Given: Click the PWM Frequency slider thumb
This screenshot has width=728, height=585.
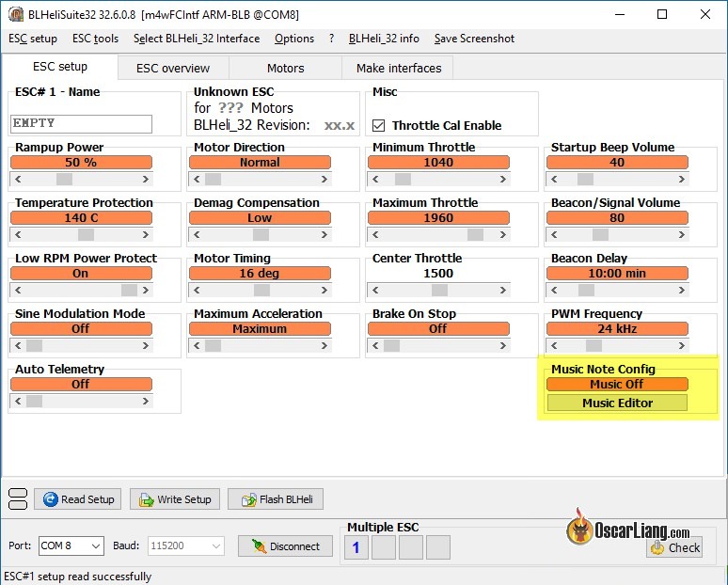Looking at the screenshot, I should pos(593,345).
